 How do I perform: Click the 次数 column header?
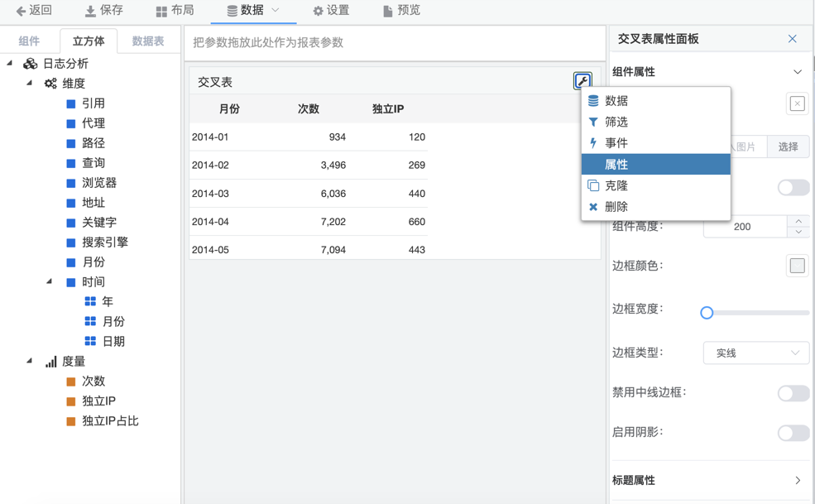coord(309,108)
